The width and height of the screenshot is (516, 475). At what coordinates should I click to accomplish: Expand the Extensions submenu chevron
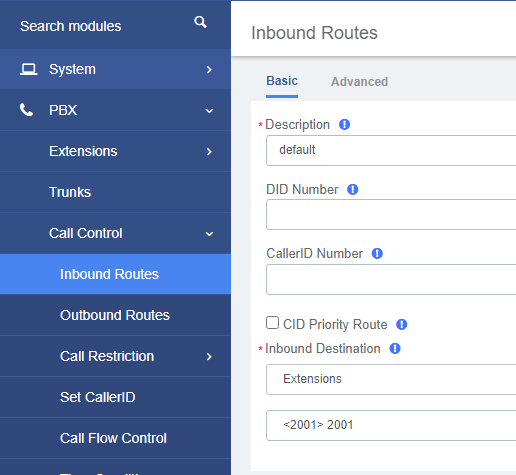(x=209, y=152)
